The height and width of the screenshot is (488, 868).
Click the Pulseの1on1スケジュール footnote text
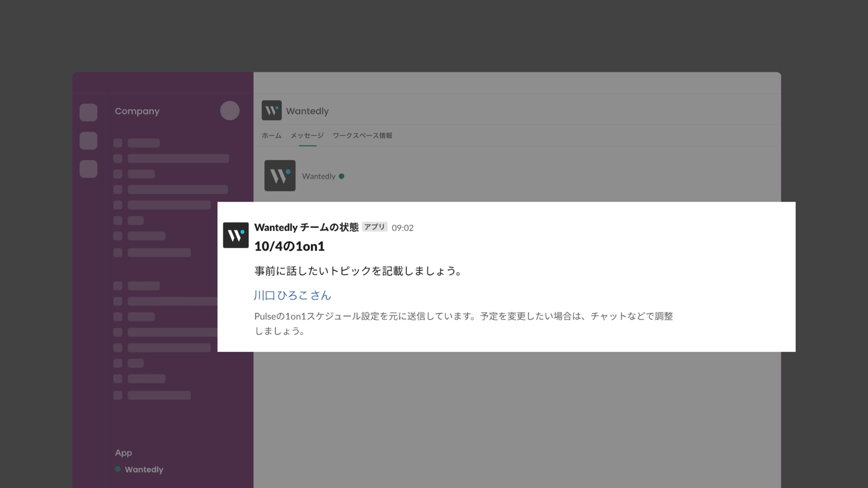tap(464, 324)
